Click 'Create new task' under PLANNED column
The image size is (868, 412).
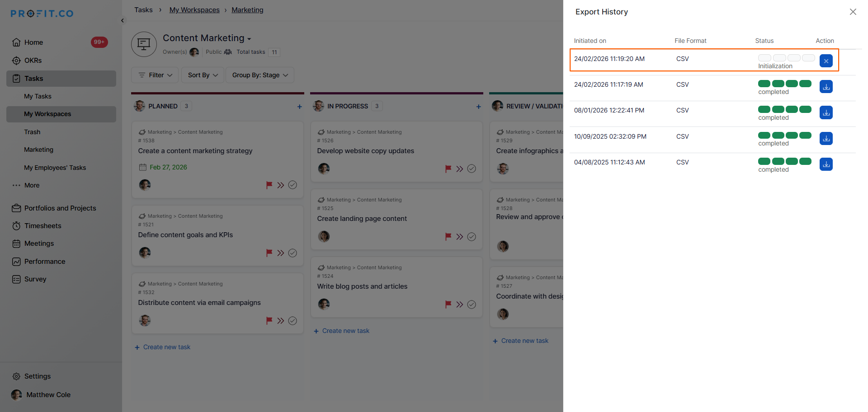[162, 347]
